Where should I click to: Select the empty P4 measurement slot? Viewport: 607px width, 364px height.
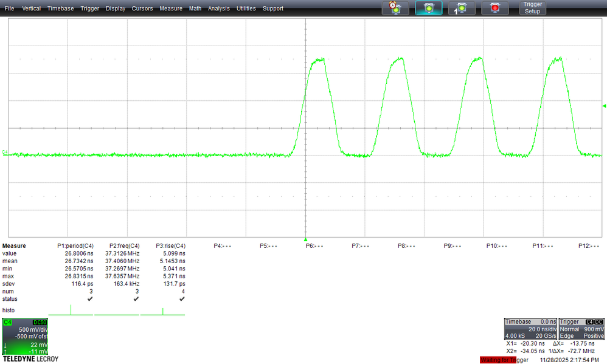click(x=222, y=246)
